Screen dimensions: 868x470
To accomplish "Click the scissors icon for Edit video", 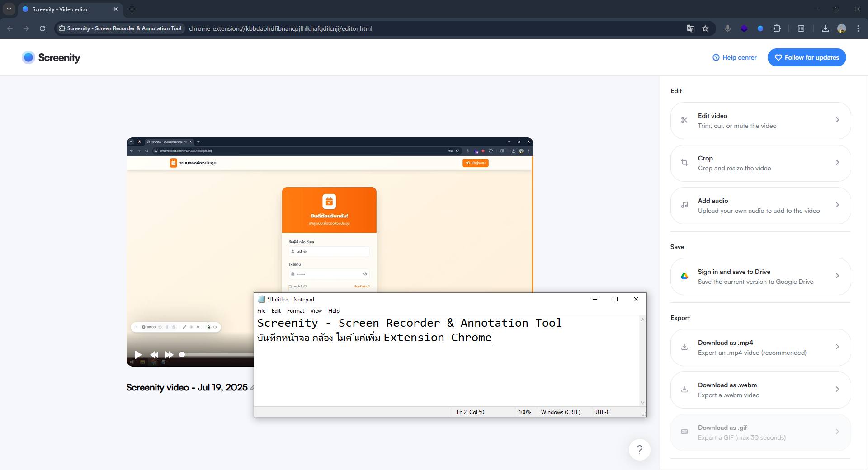I will coord(684,120).
